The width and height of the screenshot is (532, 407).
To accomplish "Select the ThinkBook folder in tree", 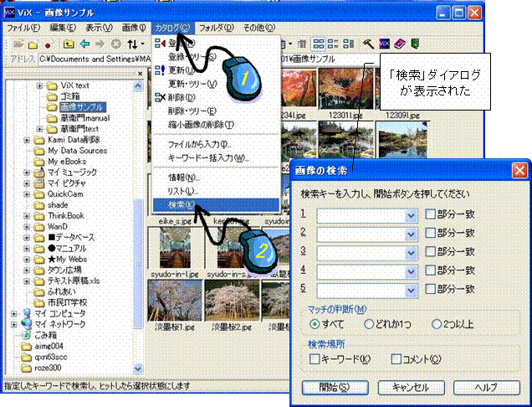I will coord(65,215).
